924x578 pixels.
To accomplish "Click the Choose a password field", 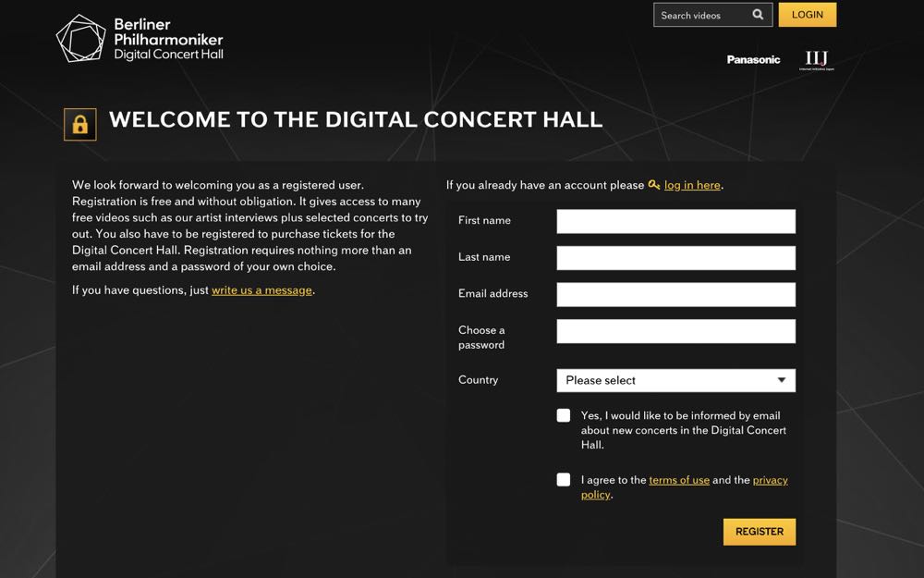I will point(675,331).
